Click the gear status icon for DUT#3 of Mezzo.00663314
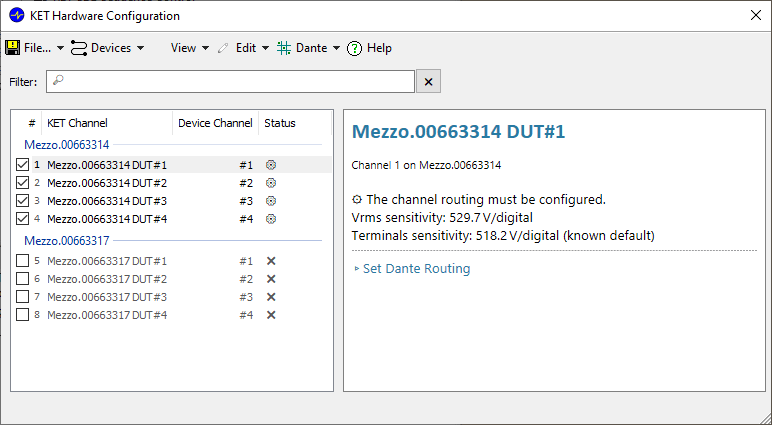The height and width of the screenshot is (425, 772). coord(270,201)
